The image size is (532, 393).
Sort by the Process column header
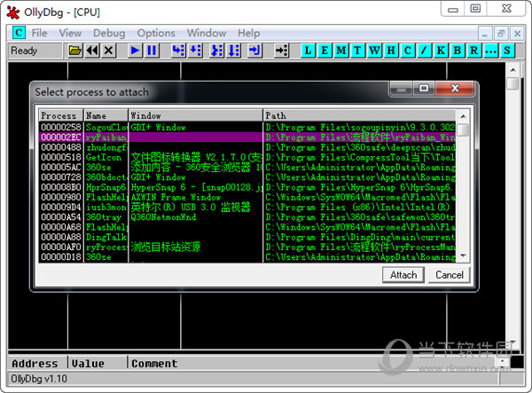61,115
